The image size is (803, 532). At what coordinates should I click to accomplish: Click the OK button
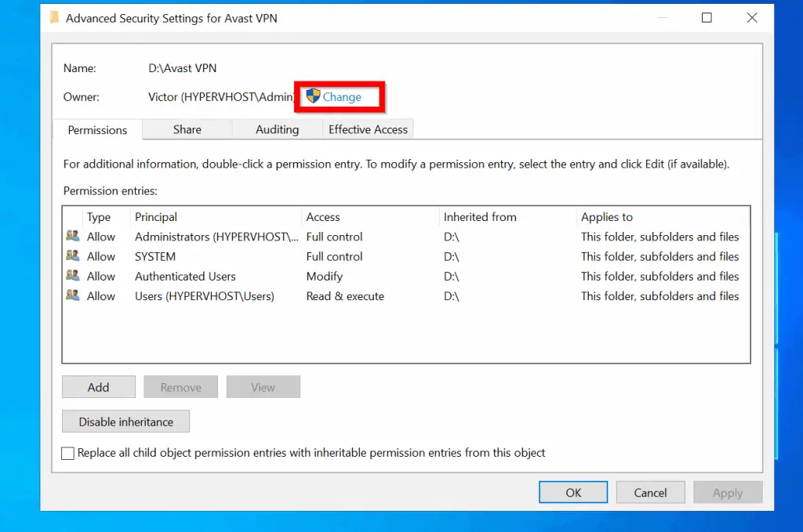coord(573,492)
